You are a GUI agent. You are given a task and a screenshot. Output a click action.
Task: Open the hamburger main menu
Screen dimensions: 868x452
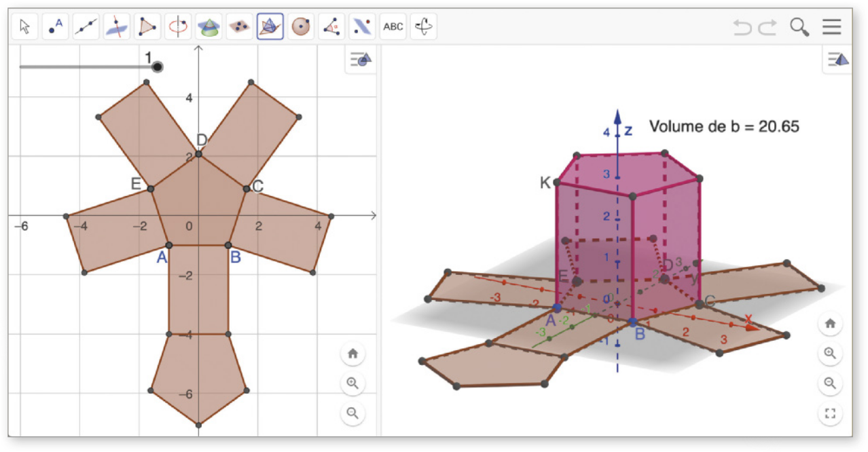click(832, 27)
